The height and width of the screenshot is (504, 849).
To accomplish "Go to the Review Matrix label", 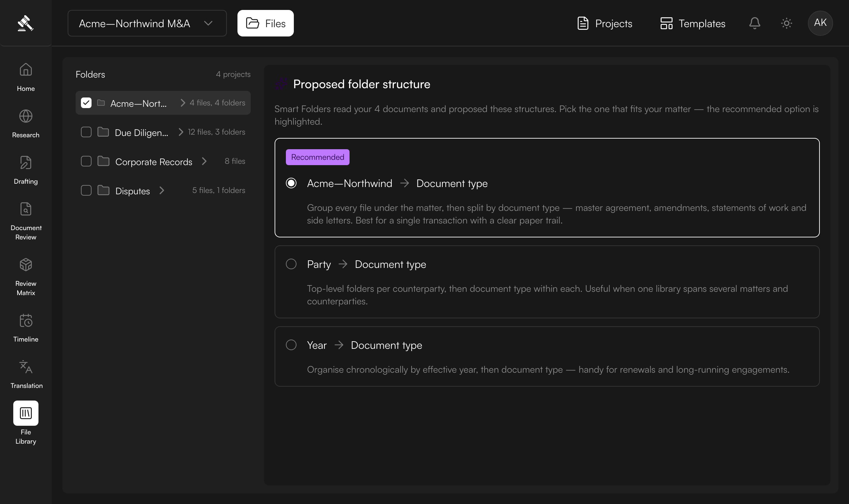I will pyautogui.click(x=26, y=288).
